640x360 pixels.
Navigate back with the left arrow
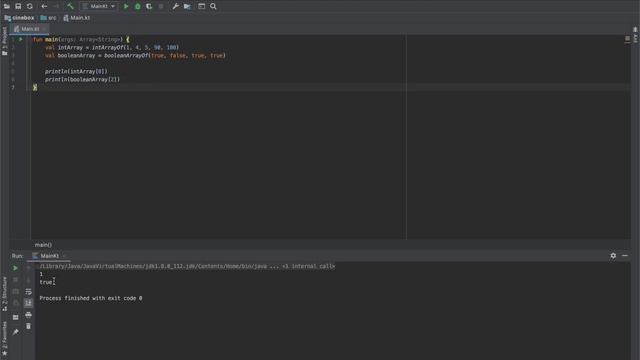coord(44,6)
